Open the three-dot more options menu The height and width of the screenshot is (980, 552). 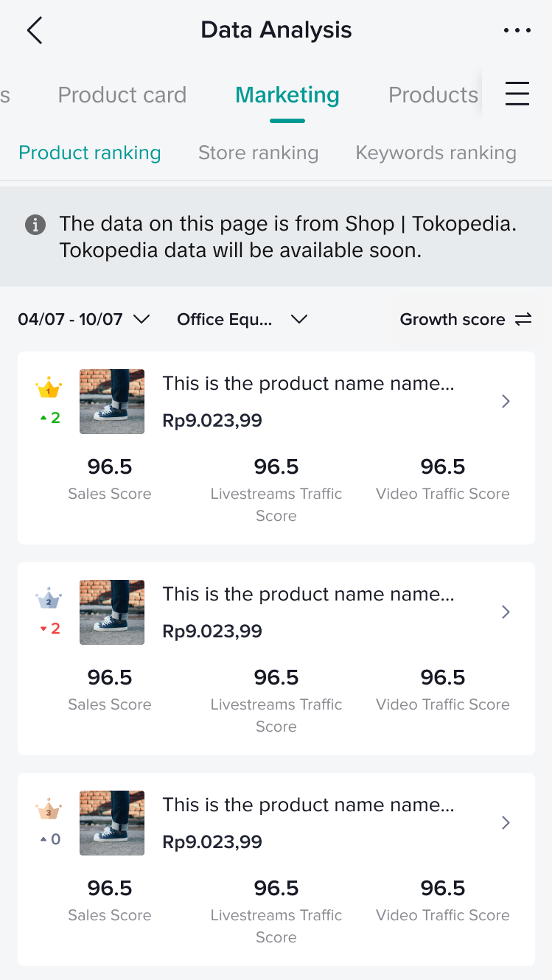(x=517, y=31)
